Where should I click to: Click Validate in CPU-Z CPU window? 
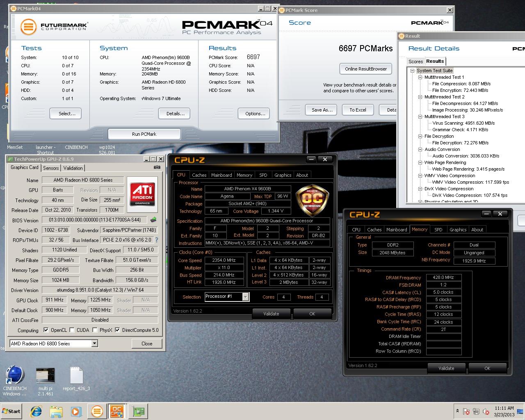(x=271, y=314)
